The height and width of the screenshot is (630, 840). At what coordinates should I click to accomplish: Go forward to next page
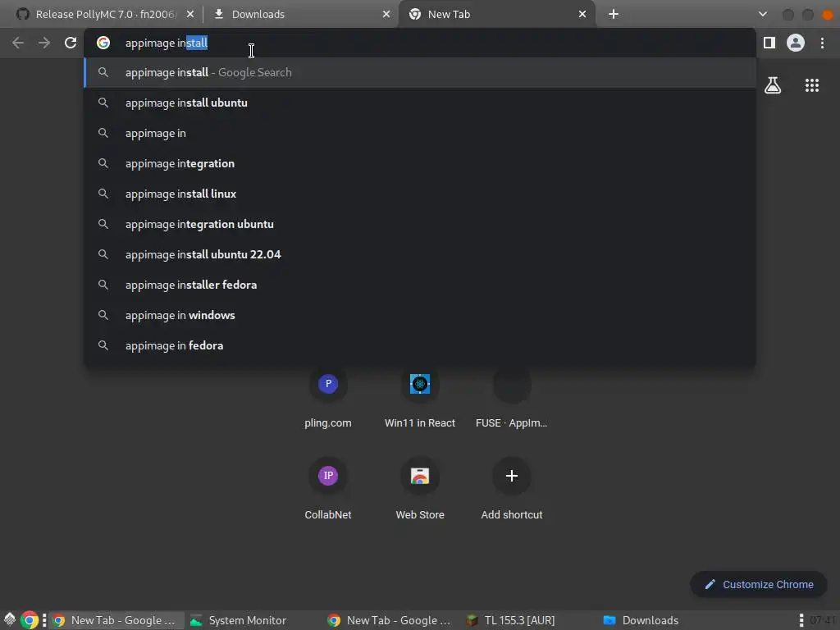[44, 43]
